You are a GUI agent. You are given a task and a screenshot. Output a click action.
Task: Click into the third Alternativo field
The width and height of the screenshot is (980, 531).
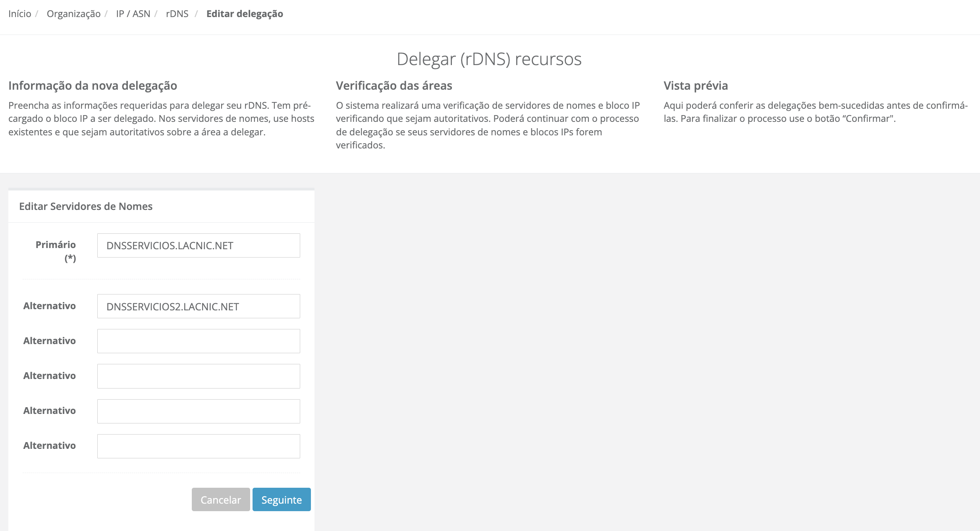[199, 376]
